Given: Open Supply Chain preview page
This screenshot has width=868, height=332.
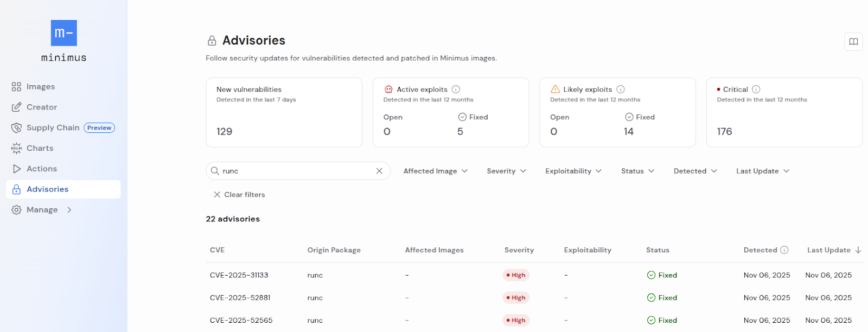Looking at the screenshot, I should point(53,128).
